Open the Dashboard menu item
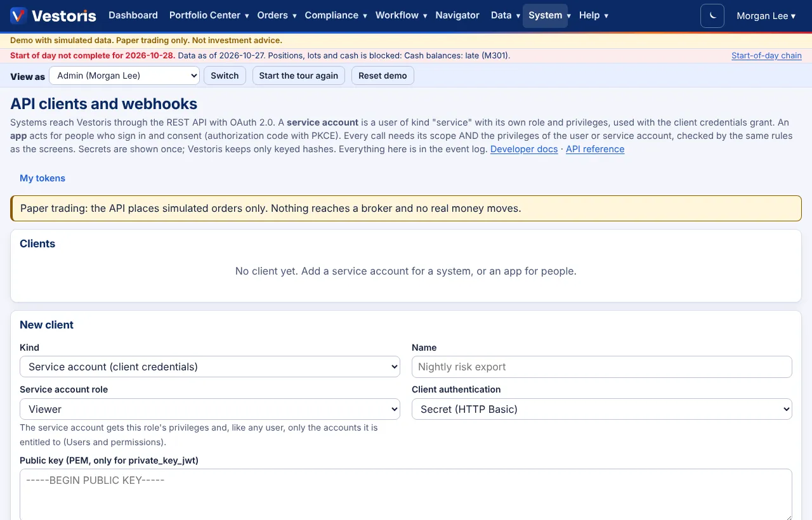812x520 pixels. click(133, 15)
